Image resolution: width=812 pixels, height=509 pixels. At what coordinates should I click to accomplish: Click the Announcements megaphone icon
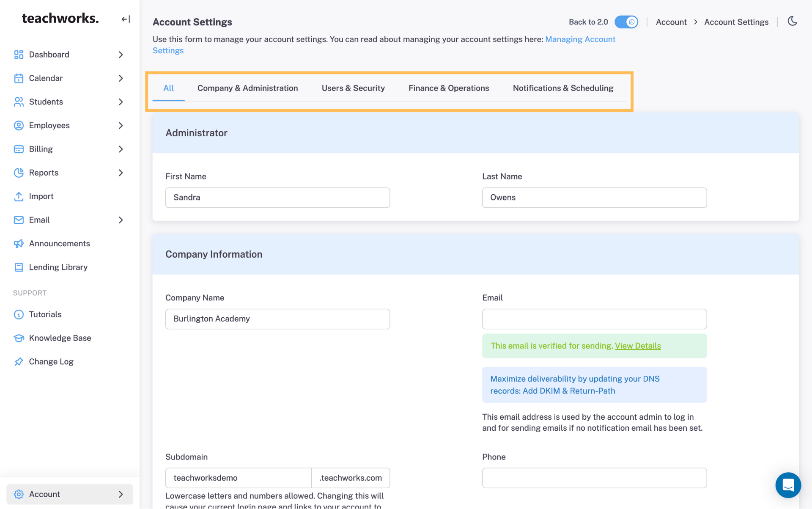[19, 244]
